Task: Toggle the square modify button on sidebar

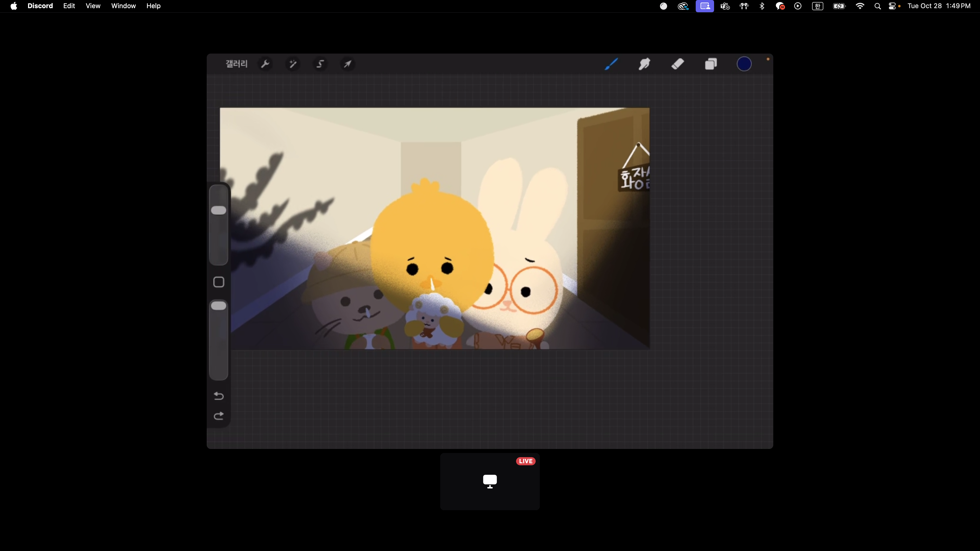Action: coord(219,282)
